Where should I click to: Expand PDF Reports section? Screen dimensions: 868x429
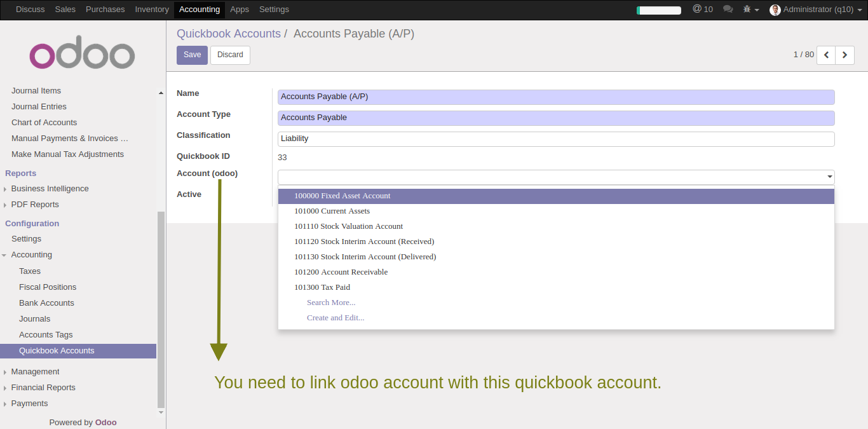[x=35, y=205]
